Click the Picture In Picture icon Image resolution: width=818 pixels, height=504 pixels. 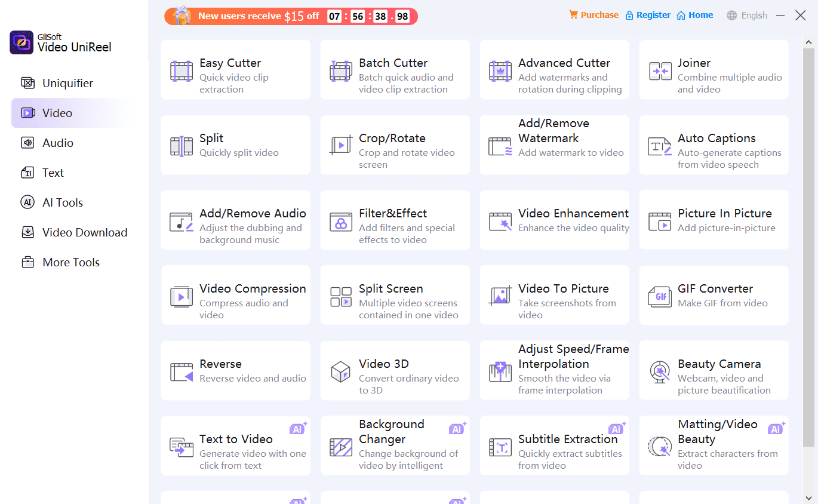(x=660, y=222)
